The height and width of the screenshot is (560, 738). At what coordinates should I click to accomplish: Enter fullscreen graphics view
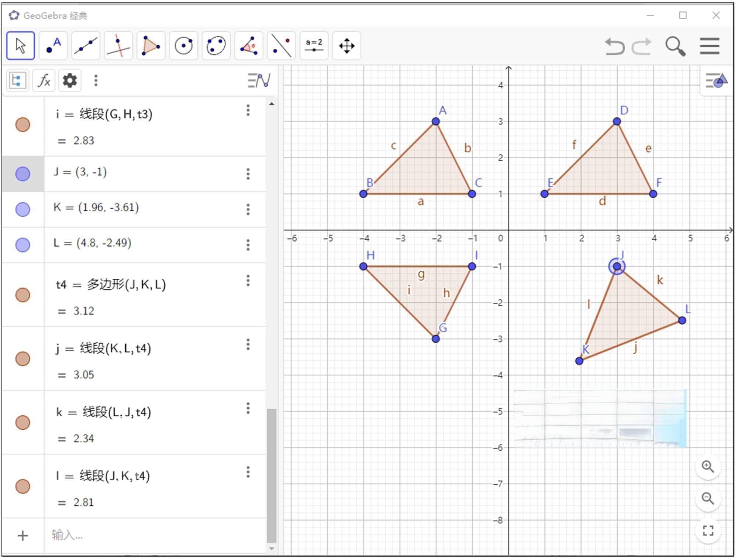[x=708, y=531]
